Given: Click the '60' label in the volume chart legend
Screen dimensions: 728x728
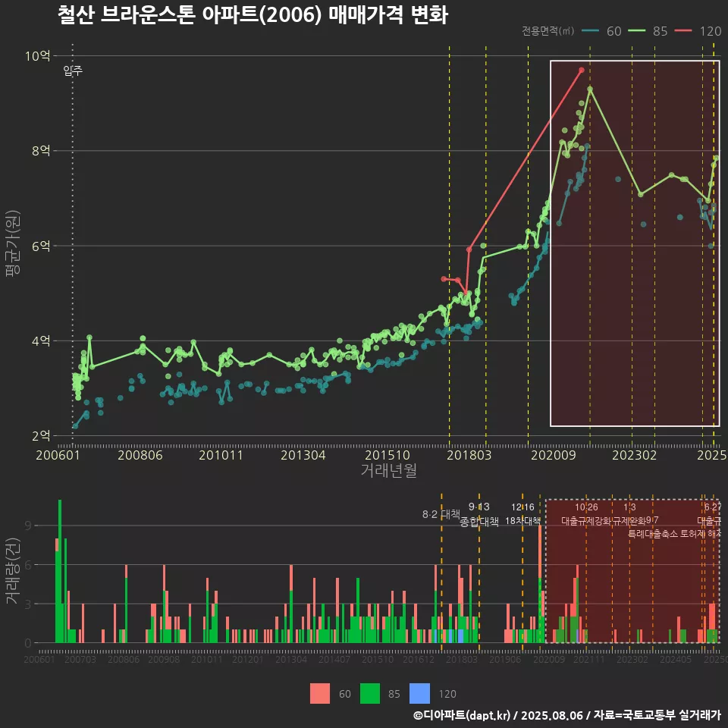Looking at the screenshot, I should tap(345, 694).
